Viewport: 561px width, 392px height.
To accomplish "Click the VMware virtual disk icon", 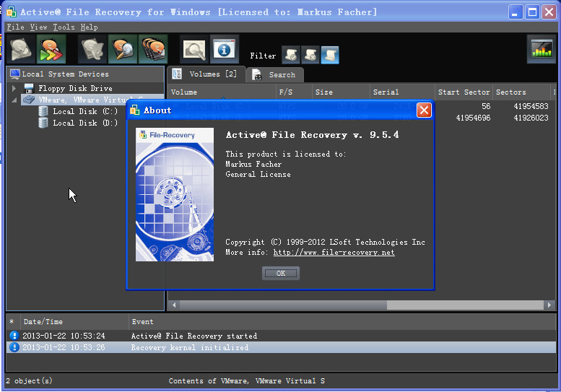I will (29, 100).
